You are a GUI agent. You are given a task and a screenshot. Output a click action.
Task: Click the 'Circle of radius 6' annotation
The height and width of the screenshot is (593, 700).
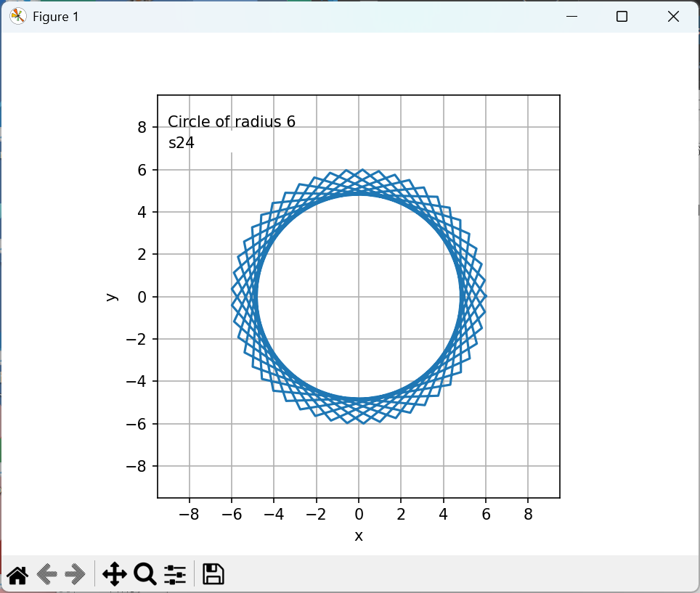231,121
